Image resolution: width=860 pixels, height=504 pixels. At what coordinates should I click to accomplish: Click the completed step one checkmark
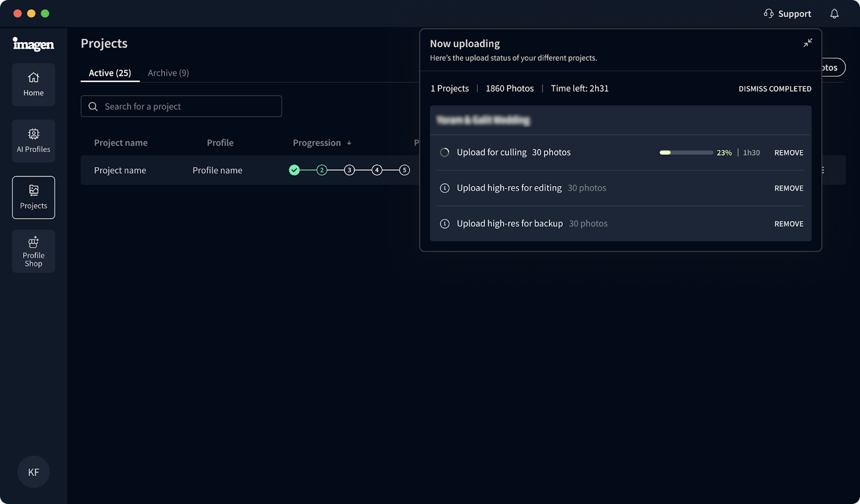pyautogui.click(x=294, y=170)
